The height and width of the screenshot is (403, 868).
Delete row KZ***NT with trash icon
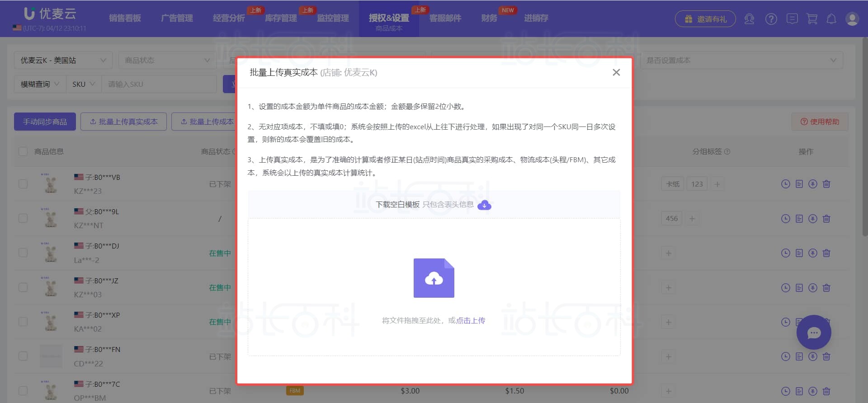pyautogui.click(x=826, y=219)
